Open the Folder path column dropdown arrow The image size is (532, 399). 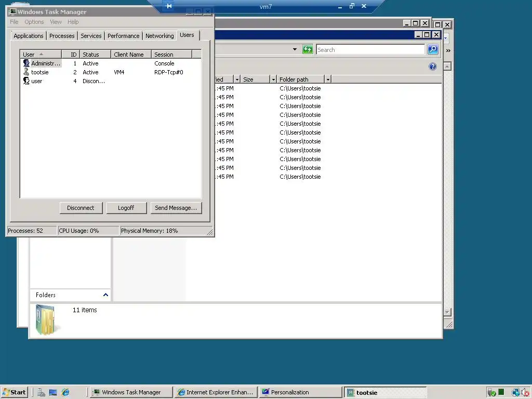pos(328,79)
